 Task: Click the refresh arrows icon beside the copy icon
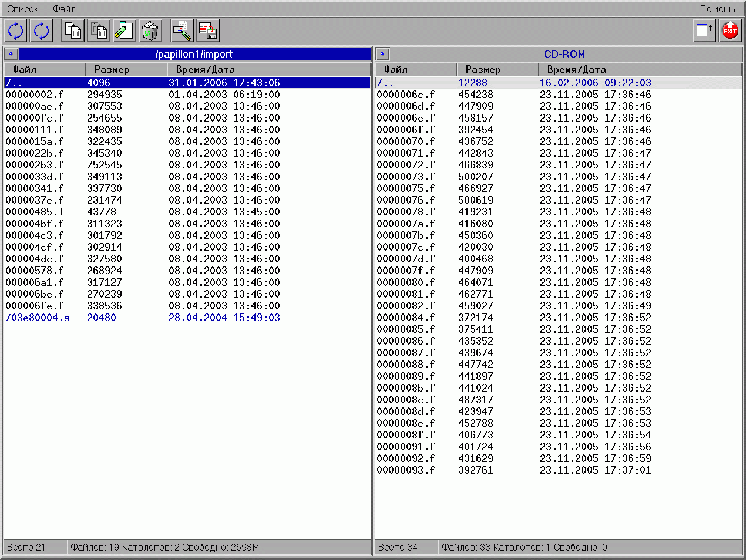pos(41,31)
